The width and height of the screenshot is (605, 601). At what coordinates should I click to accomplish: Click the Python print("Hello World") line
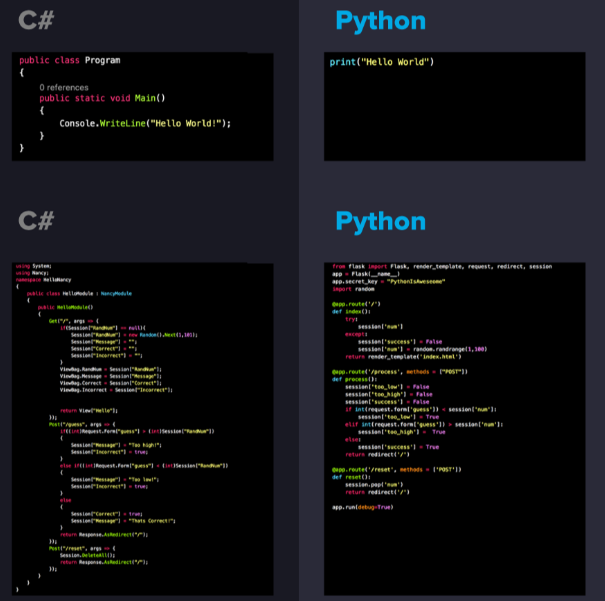pos(381,62)
